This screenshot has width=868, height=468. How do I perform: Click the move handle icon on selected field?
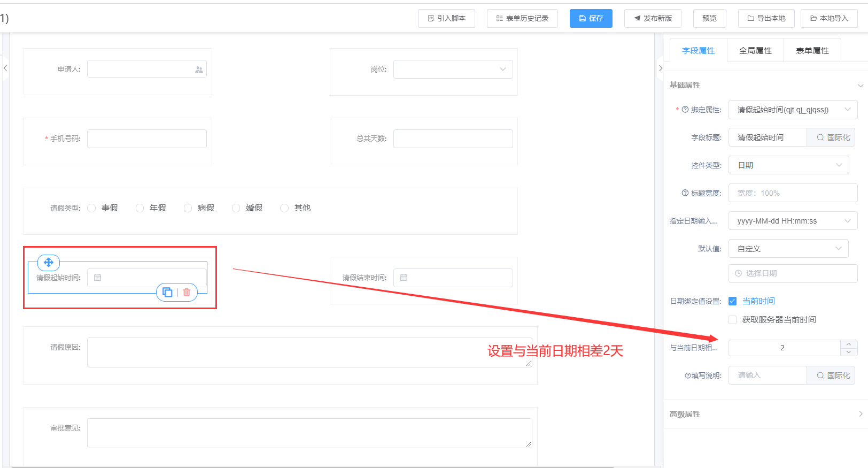point(49,263)
